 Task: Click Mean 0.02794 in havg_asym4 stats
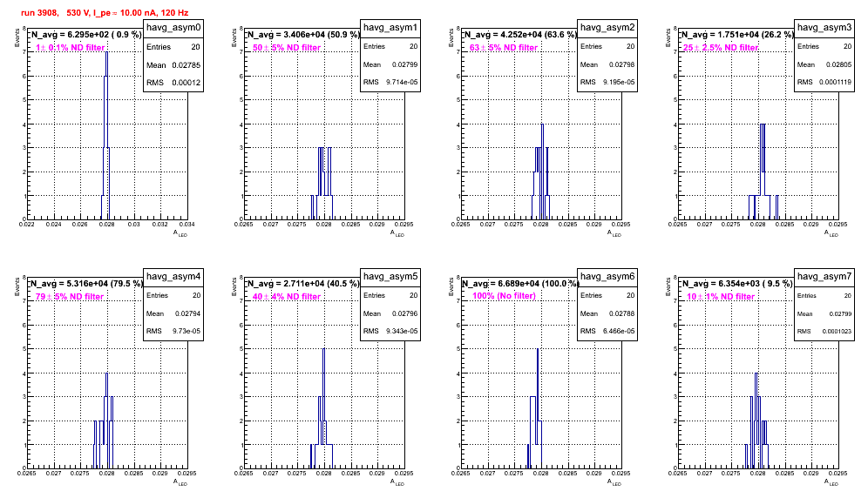(x=173, y=313)
